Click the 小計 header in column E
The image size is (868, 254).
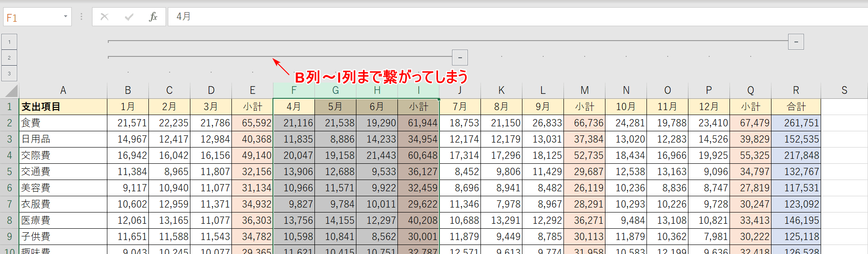tap(252, 107)
